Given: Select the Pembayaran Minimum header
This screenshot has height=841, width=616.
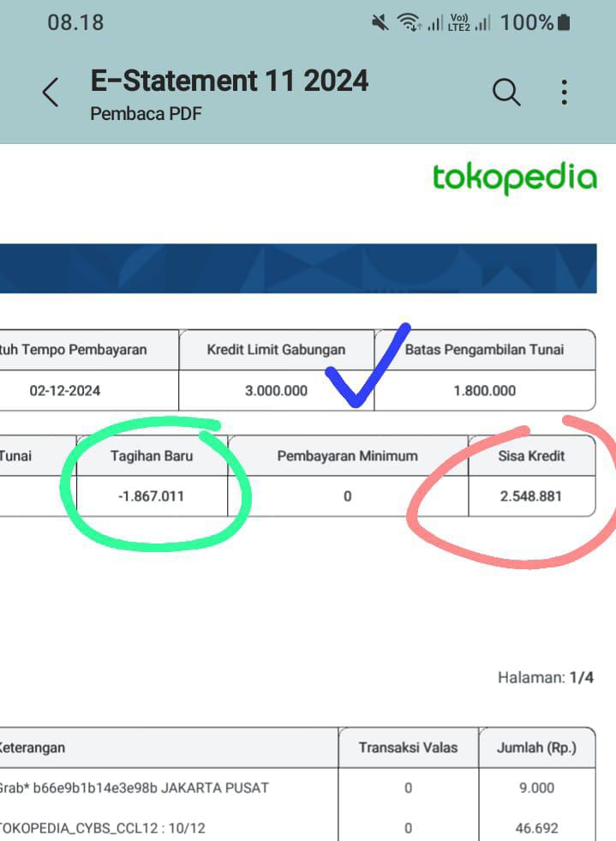Looking at the screenshot, I should click(x=347, y=456).
